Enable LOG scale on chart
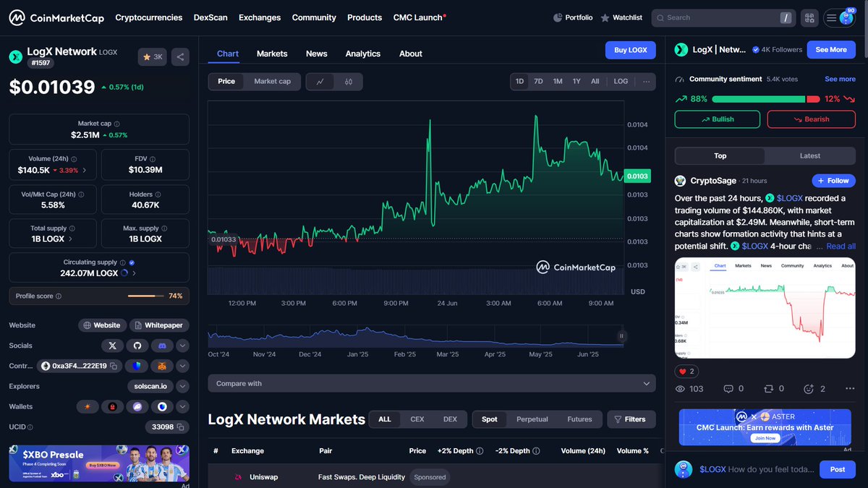Screen dimensions: 868x488 (x=621, y=82)
